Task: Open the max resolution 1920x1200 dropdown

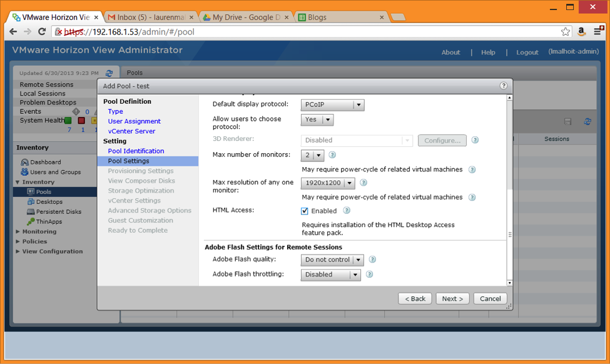Action: [x=328, y=183]
